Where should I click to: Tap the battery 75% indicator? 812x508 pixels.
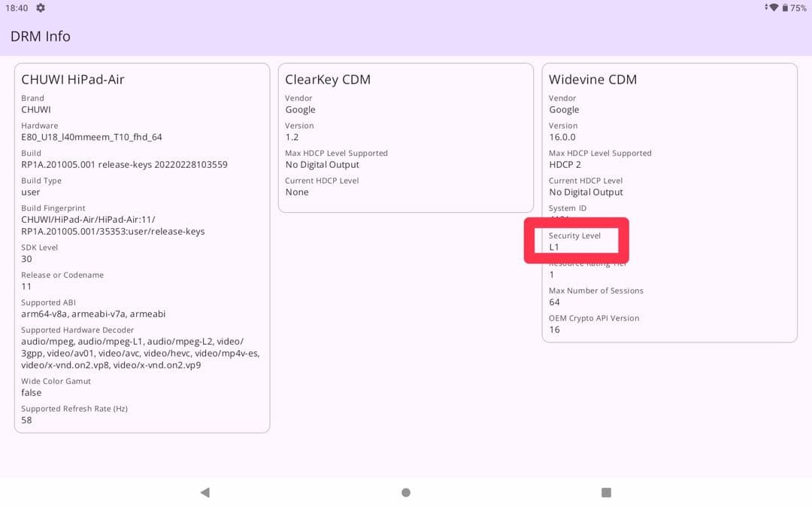tap(795, 8)
